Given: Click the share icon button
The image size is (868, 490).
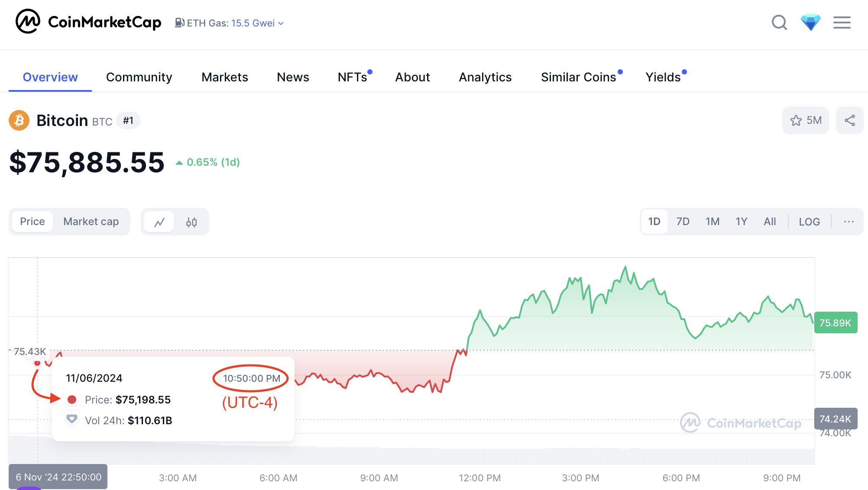Looking at the screenshot, I should click(x=849, y=120).
